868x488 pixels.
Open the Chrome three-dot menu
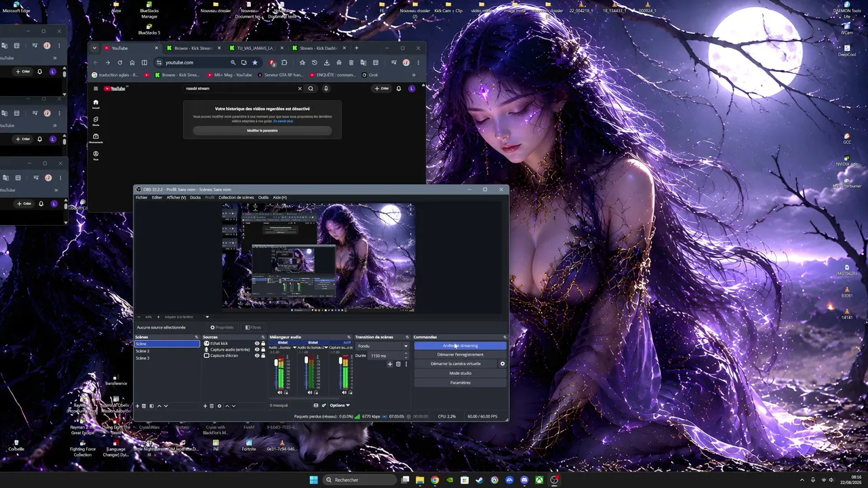click(x=418, y=62)
